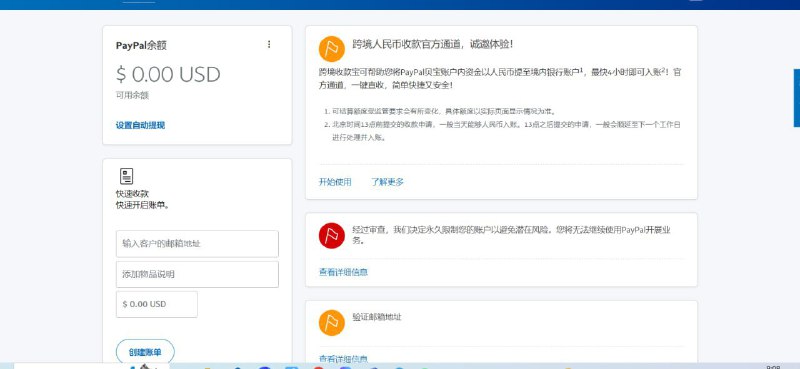
Task: Open the 了解更多 link
Action: pyautogui.click(x=387, y=182)
